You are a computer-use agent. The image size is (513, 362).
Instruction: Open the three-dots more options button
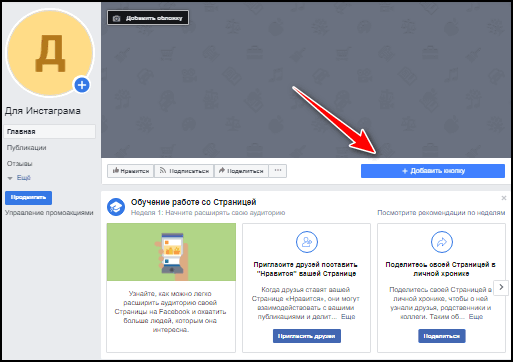tap(278, 171)
